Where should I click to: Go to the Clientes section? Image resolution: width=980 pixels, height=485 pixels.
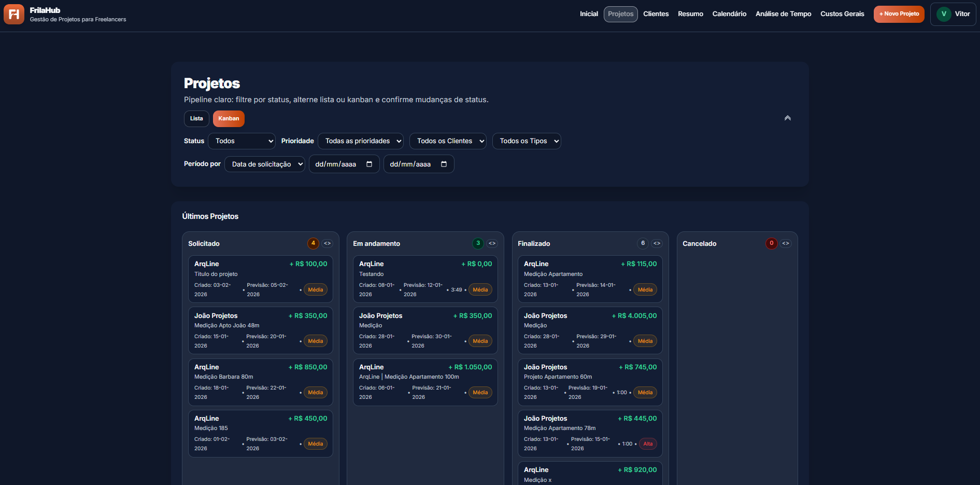point(656,14)
